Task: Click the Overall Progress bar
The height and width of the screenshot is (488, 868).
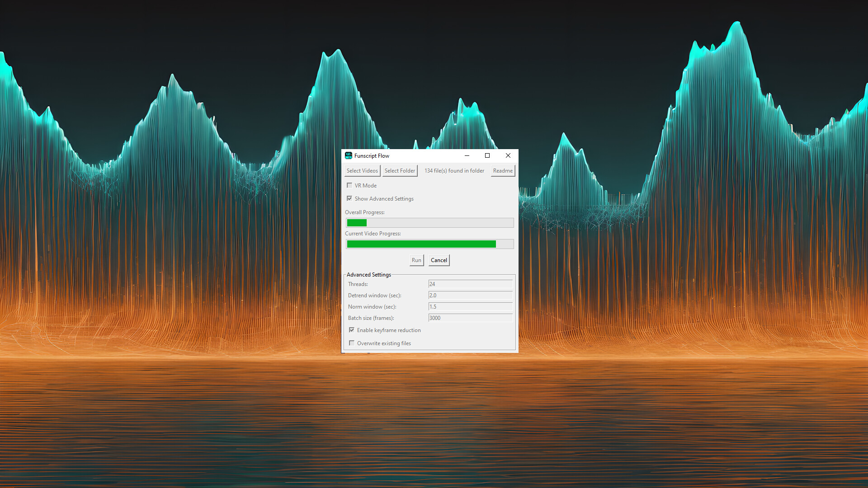Action: click(429, 222)
